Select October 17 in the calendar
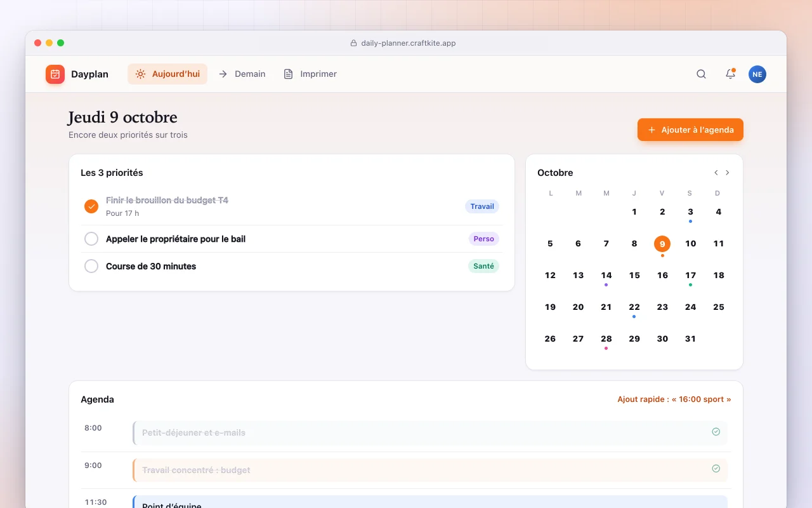 [690, 276]
